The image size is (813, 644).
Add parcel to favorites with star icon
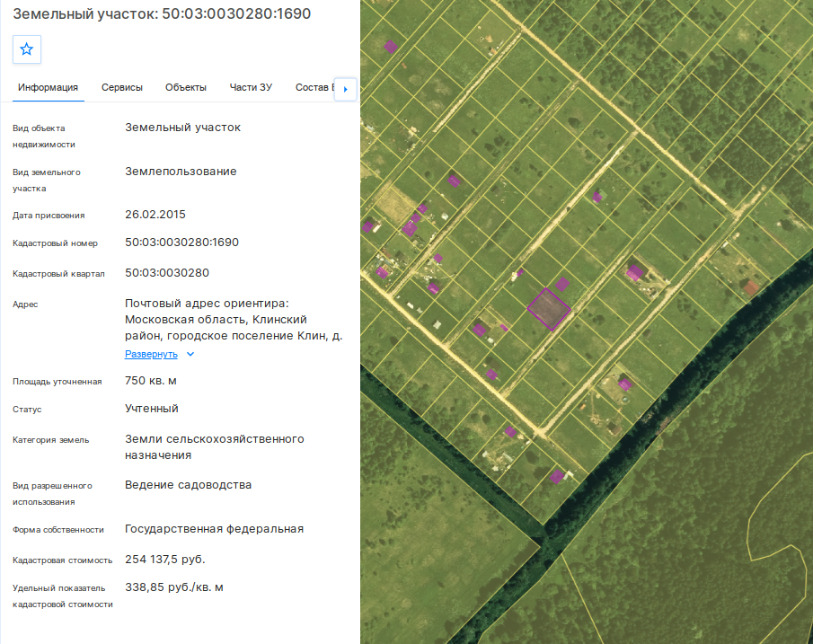click(26, 49)
